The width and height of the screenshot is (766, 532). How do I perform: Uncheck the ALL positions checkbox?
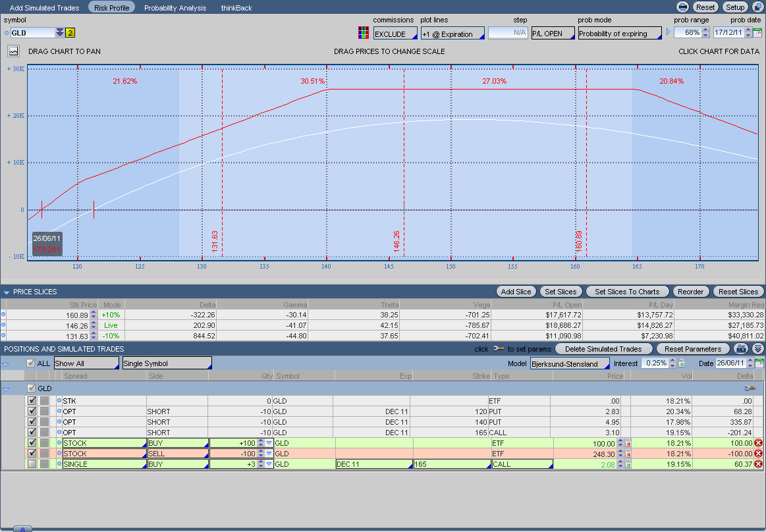click(31, 363)
